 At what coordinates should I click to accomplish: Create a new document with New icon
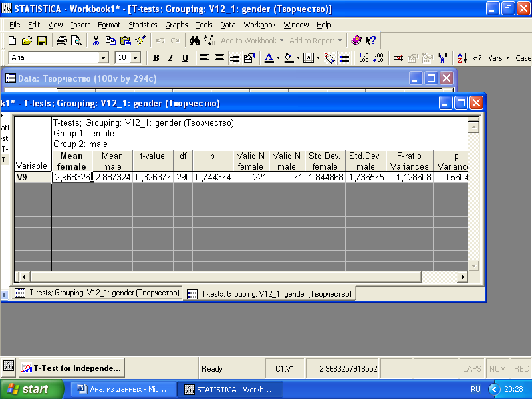[x=12, y=41]
